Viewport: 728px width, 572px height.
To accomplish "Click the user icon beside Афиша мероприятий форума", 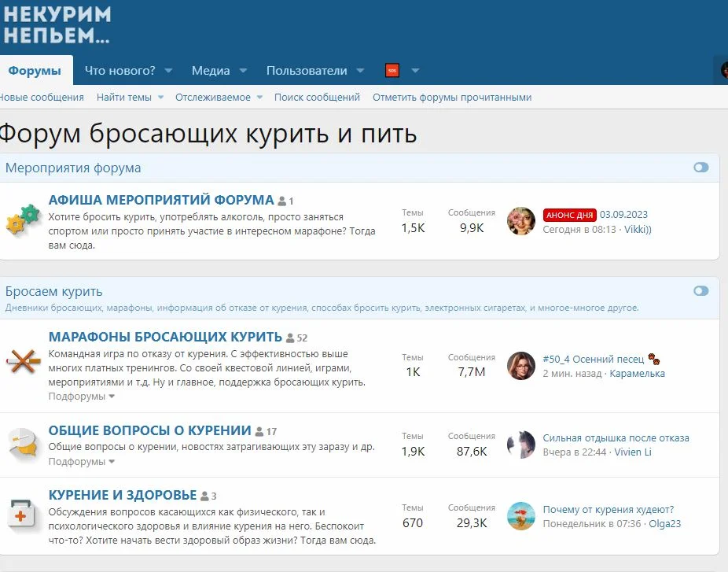I will pyautogui.click(x=281, y=201).
